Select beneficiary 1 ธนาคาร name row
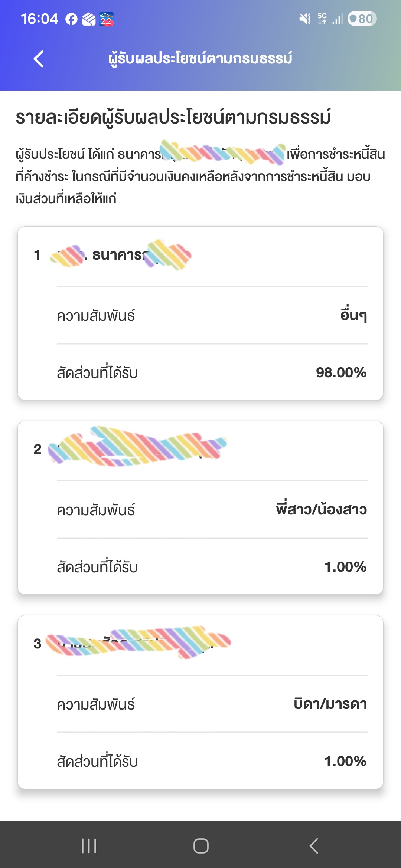 (x=119, y=255)
